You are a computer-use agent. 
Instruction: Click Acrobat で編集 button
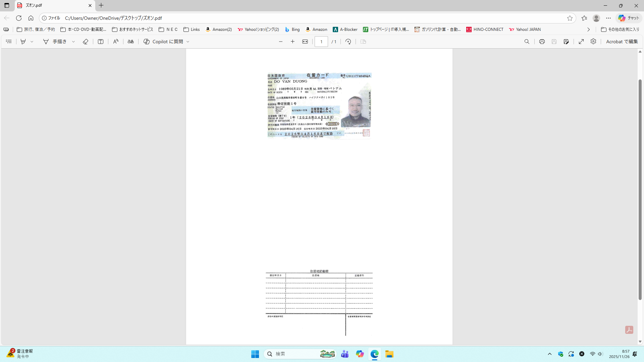pyautogui.click(x=622, y=42)
